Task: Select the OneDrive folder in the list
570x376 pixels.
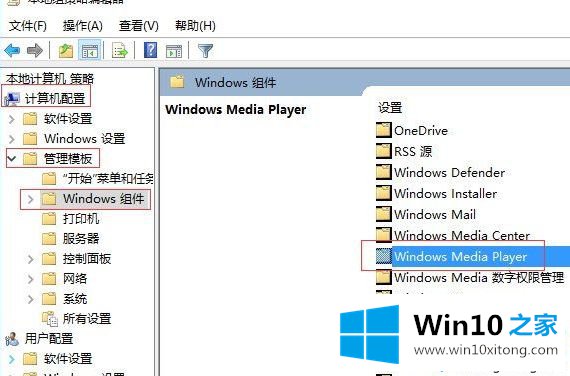Action: pos(421,131)
